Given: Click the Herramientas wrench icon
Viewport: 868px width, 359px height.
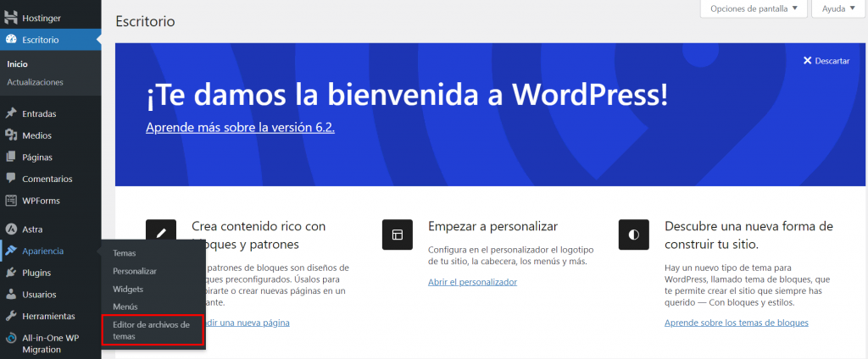Looking at the screenshot, I should tap(11, 317).
